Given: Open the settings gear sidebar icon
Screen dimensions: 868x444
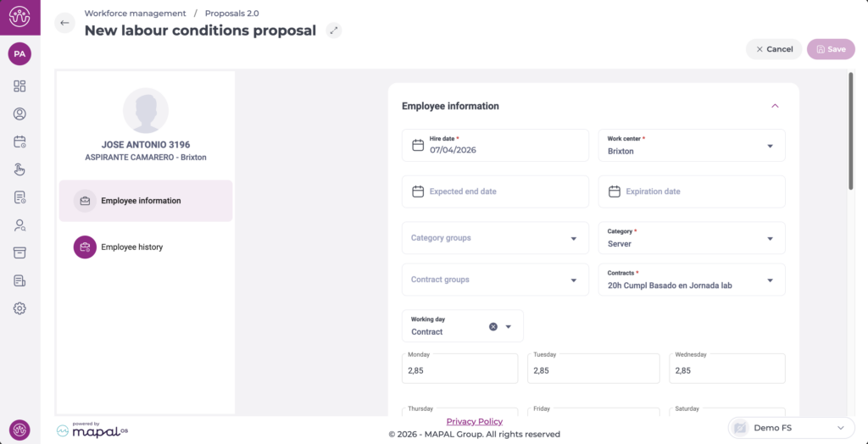Looking at the screenshot, I should click(x=19, y=308).
